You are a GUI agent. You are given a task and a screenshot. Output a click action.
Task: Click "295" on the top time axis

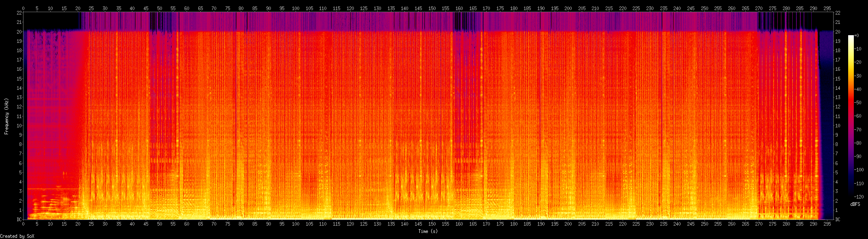click(827, 8)
